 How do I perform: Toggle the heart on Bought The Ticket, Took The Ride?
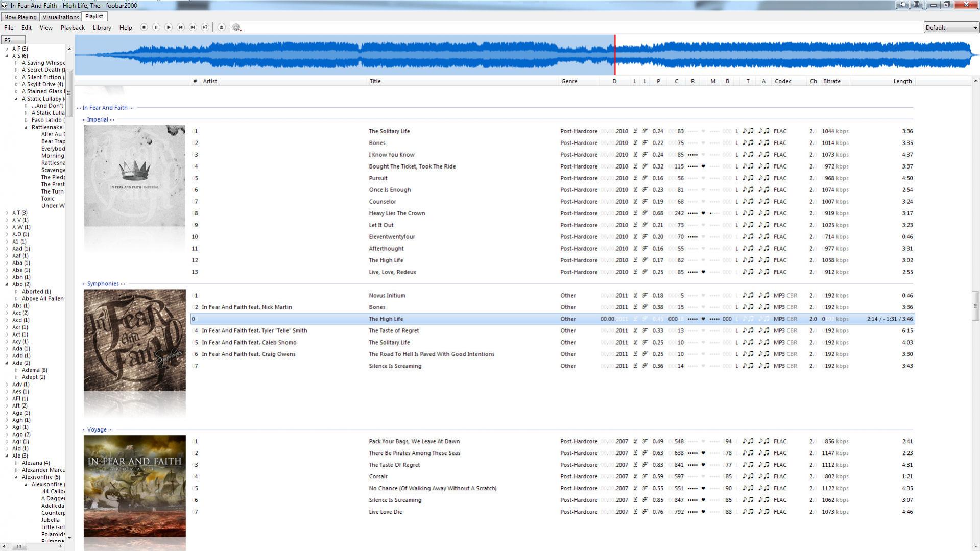[x=703, y=166]
